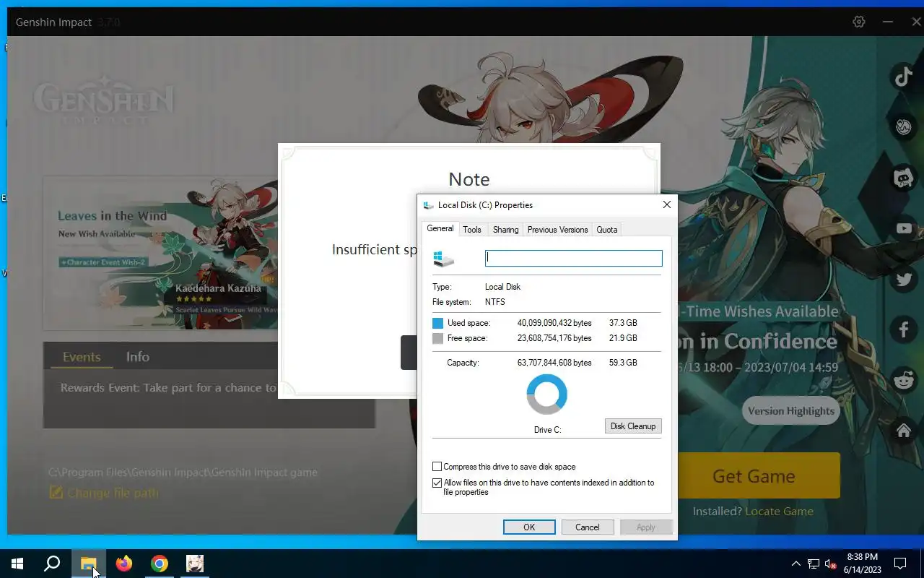Click the Locate Game link
This screenshot has width=924, height=578.
[x=779, y=511]
